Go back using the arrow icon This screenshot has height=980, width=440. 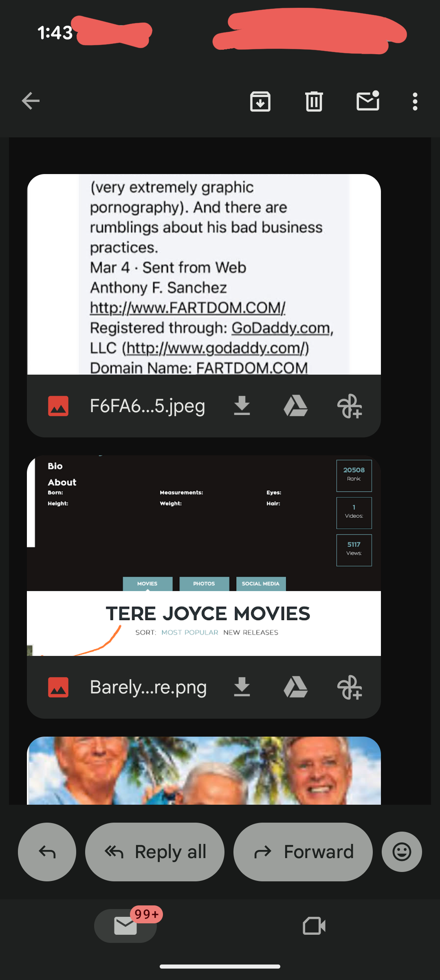31,101
